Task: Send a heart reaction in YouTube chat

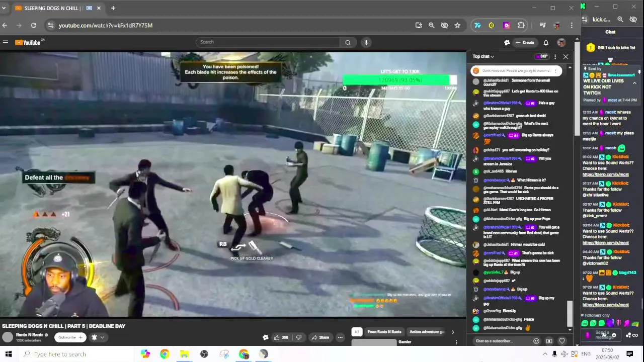Action: click(x=562, y=341)
